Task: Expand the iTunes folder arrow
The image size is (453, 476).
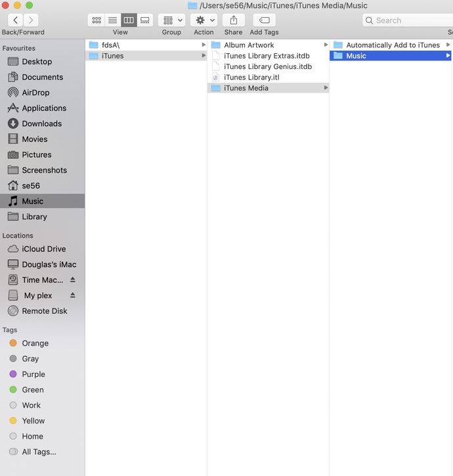Action: [x=204, y=56]
